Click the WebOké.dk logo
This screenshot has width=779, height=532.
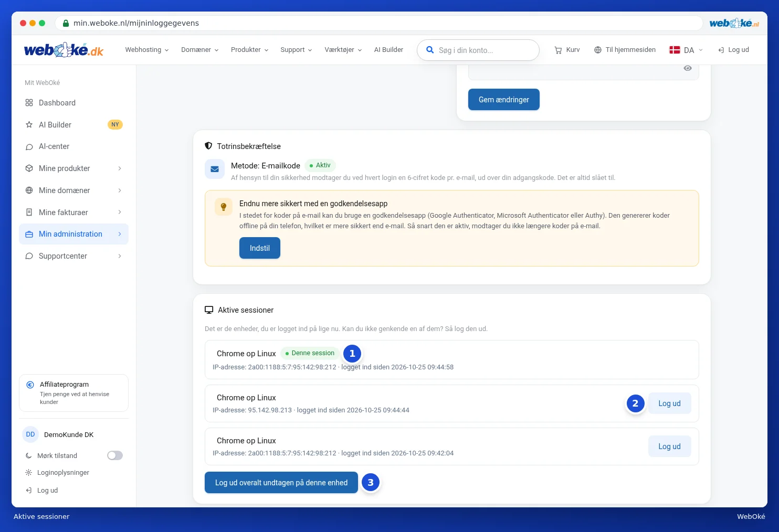pos(64,50)
